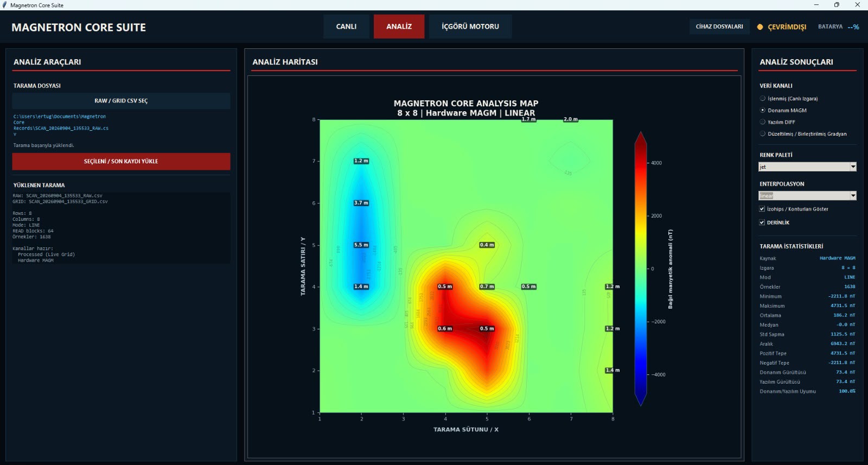Select the ANALİZ tab
This screenshot has width=868, height=465.
click(x=399, y=27)
